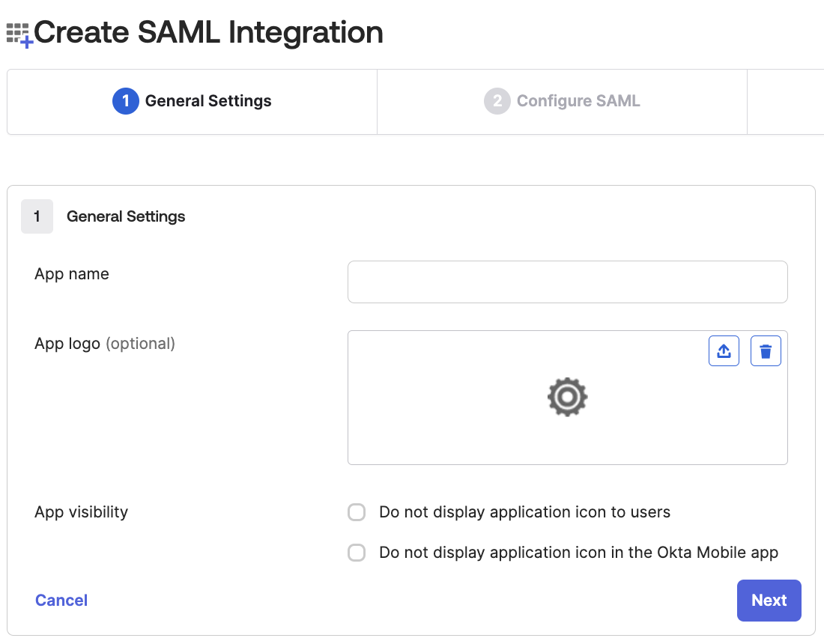Select the General Settings step tab

tap(192, 100)
